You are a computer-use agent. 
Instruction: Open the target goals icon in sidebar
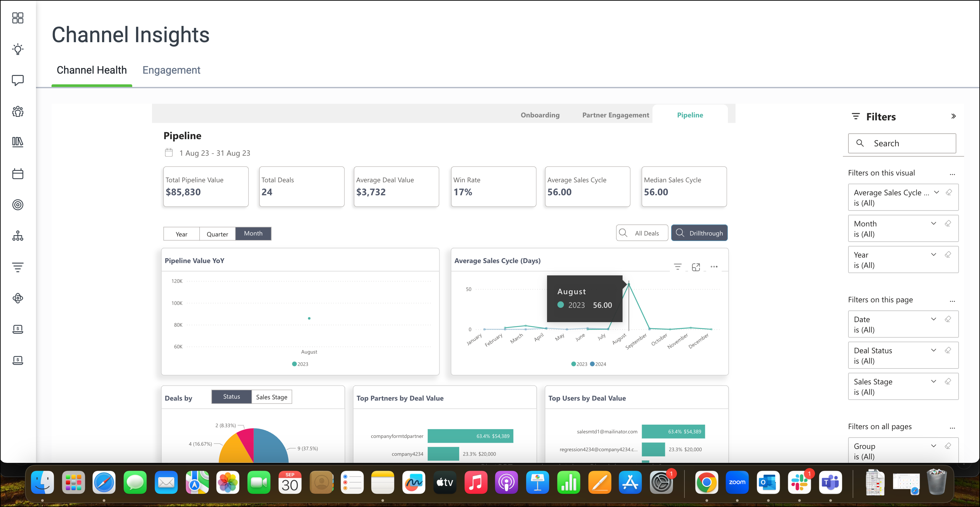pos(17,205)
